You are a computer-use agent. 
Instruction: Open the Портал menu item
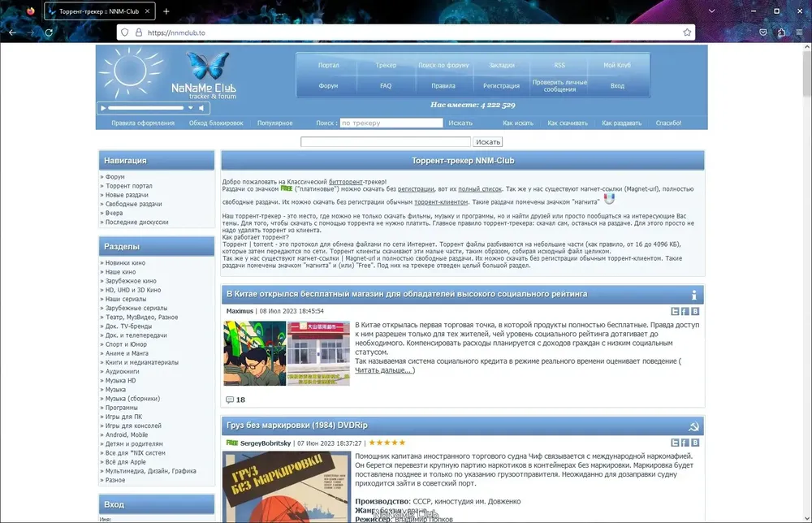pyautogui.click(x=328, y=65)
